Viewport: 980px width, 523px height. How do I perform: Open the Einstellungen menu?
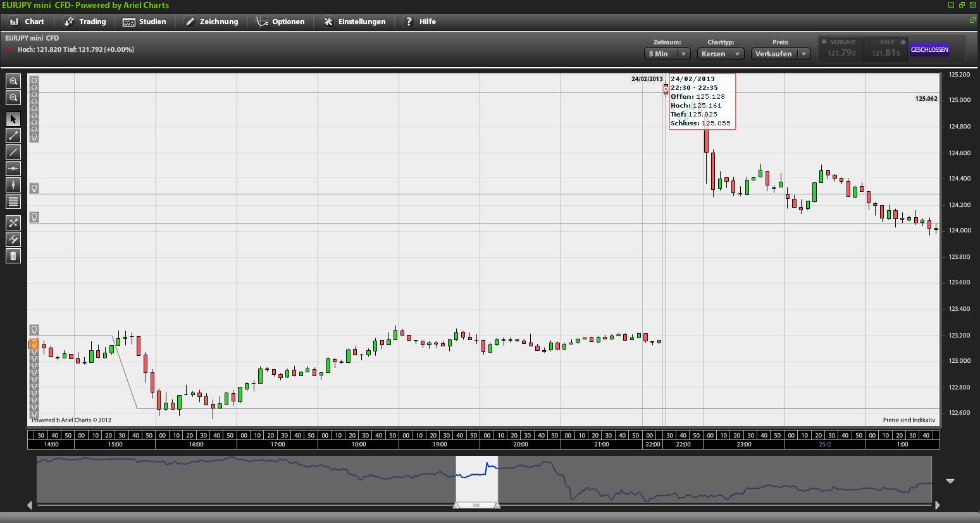click(x=354, y=22)
